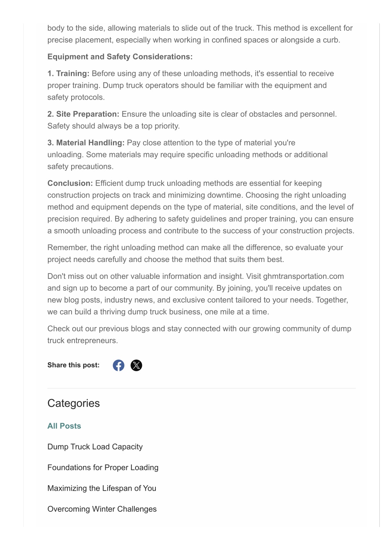
Task: Click the bold 'Conclusion:' label
Action: pyautogui.click(x=70, y=183)
